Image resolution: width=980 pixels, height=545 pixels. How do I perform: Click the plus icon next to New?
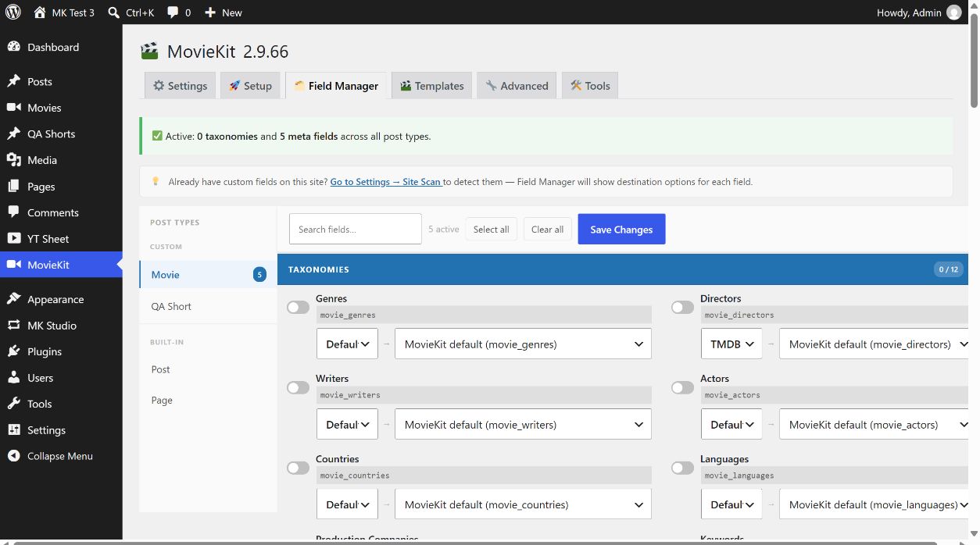tap(210, 12)
